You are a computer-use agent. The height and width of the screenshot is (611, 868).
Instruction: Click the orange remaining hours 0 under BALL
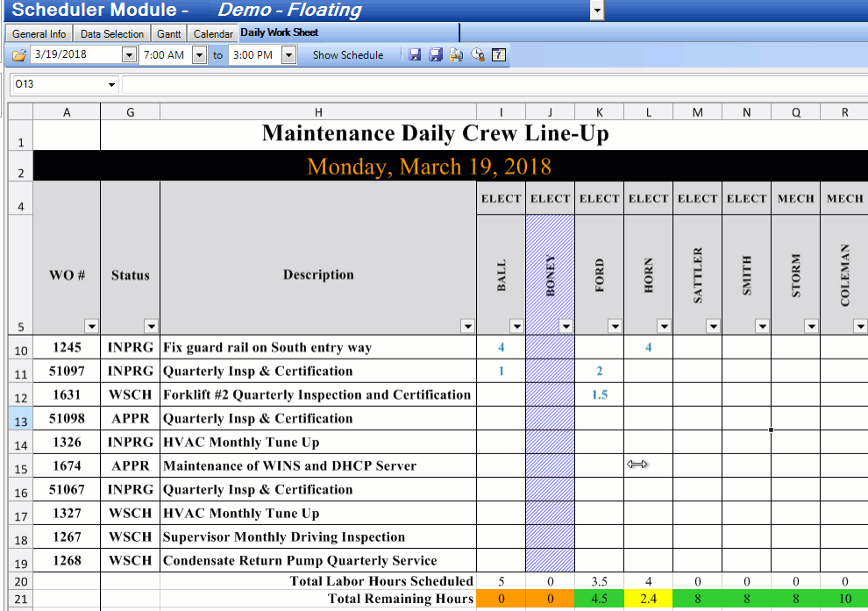501,598
